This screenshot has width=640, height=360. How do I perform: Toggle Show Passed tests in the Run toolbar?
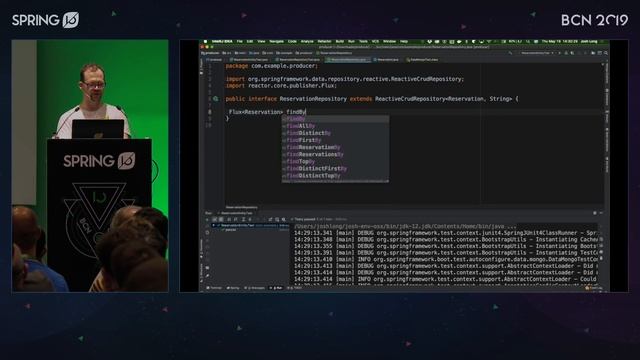click(215, 220)
